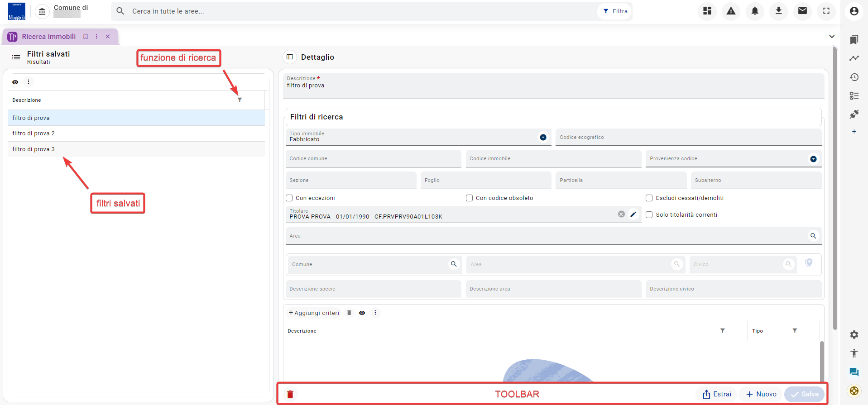Select the Ricerca immobili tab
Viewport: 868px width, 405px height.
click(48, 37)
